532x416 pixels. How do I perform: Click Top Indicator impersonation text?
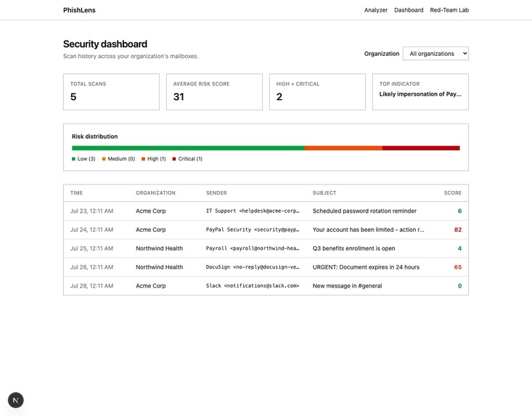pos(420,94)
